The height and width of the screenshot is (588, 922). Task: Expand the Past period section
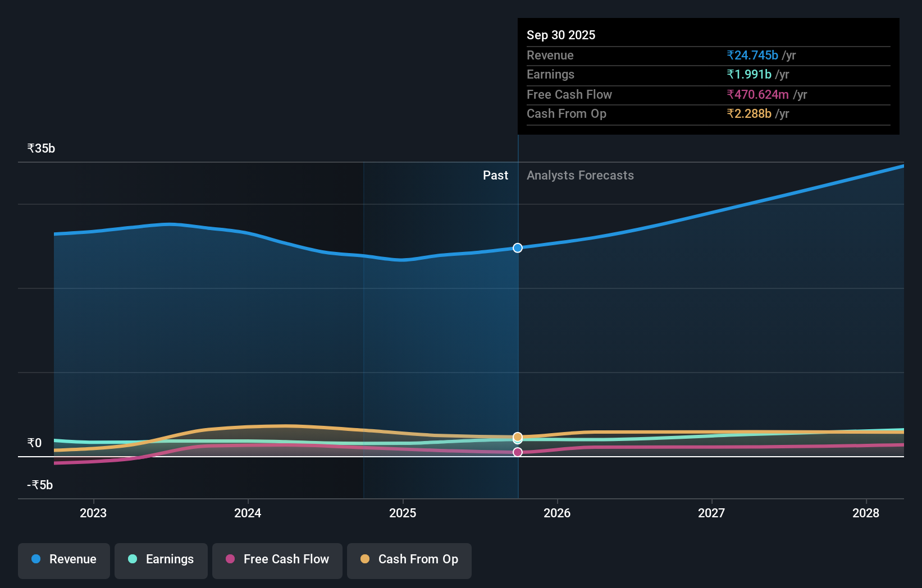click(495, 175)
